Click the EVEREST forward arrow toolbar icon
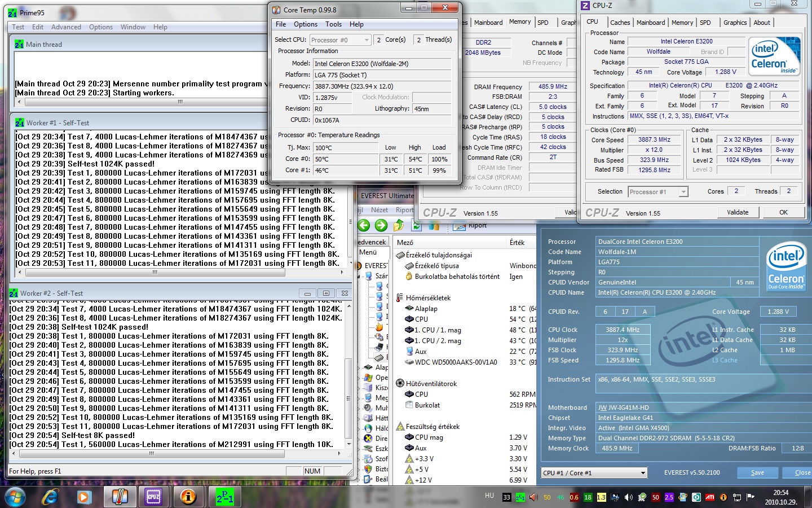Viewport: 812px width, 508px height. 381,226
